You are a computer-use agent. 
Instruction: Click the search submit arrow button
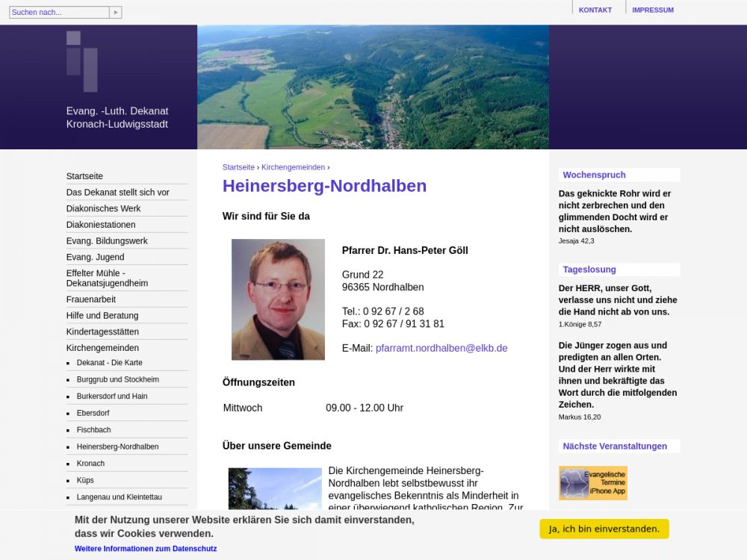point(115,13)
